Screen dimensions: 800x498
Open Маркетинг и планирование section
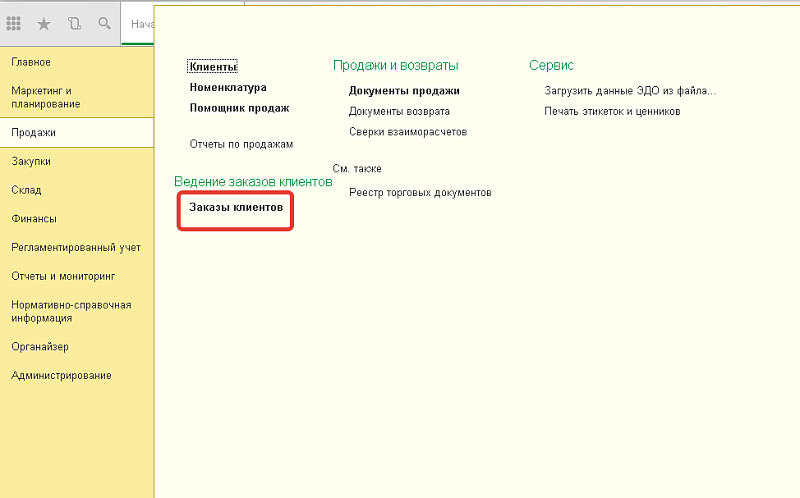46,97
